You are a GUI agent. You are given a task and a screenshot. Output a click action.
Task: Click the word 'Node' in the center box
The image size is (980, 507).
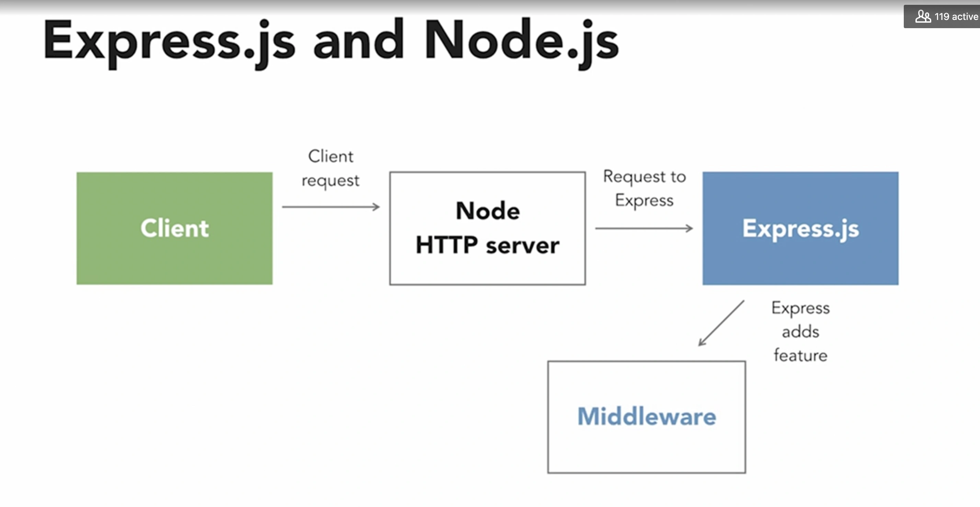[x=487, y=211]
